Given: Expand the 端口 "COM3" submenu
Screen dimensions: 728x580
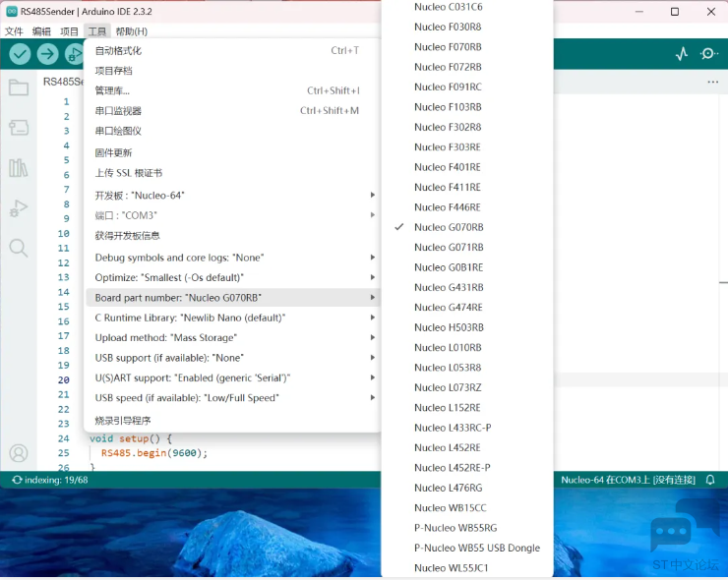Looking at the screenshot, I should (x=233, y=215).
